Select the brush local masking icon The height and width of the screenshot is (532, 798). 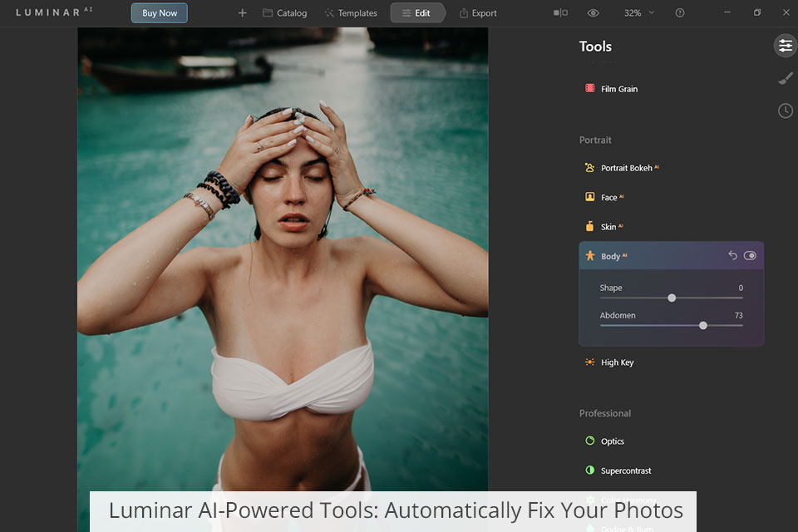coord(786,78)
